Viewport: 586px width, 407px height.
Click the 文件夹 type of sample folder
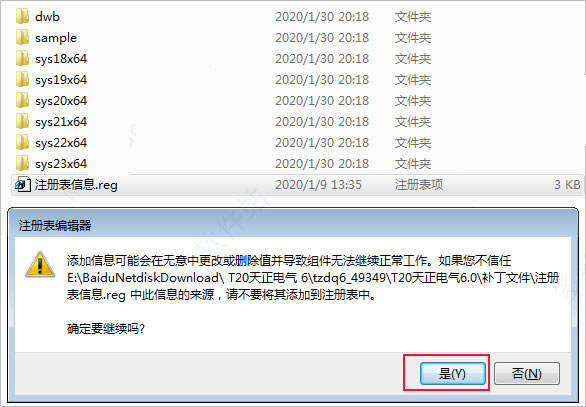(413, 38)
